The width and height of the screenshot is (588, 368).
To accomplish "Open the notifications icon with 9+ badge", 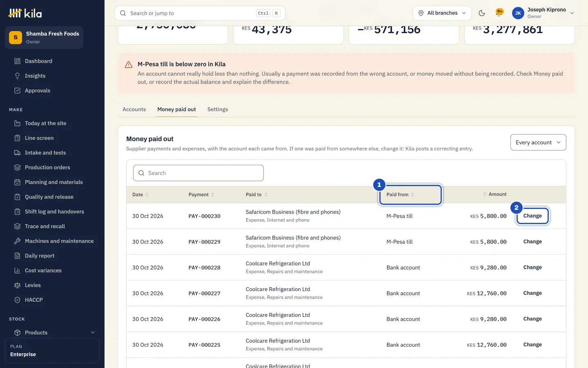I will (x=499, y=13).
